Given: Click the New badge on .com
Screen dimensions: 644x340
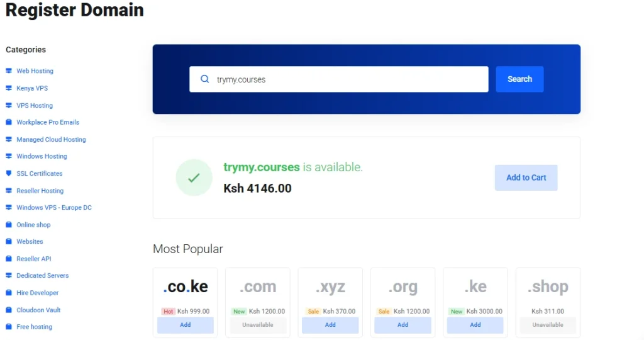Looking at the screenshot, I should point(239,311).
